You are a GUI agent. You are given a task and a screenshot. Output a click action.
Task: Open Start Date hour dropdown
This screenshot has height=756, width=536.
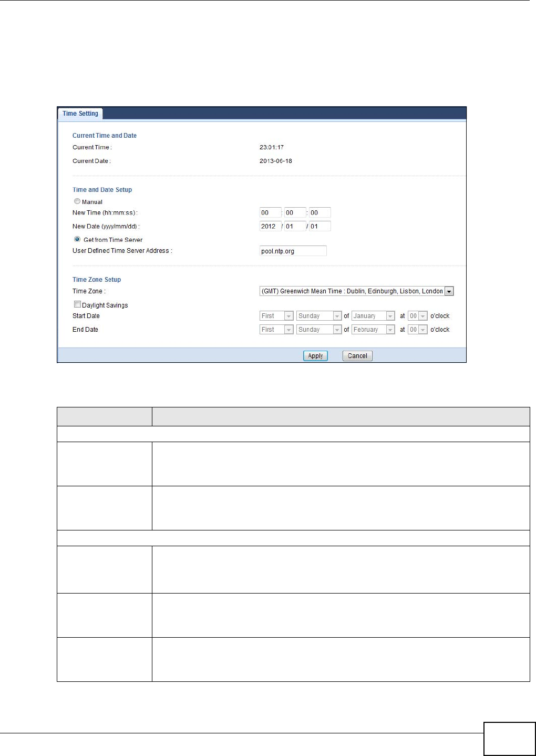[417, 316]
